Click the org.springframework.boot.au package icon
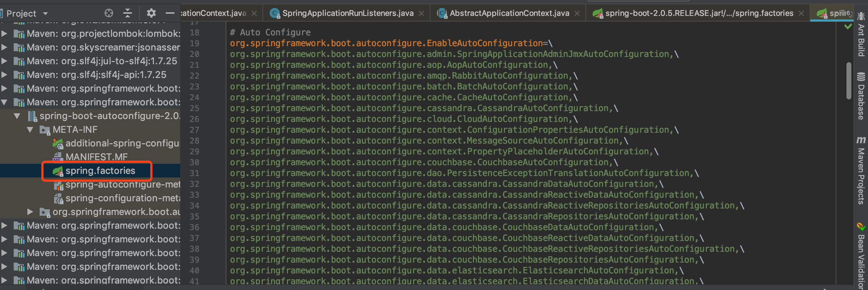Image resolution: width=868 pixels, height=290 pixels. 45,212
